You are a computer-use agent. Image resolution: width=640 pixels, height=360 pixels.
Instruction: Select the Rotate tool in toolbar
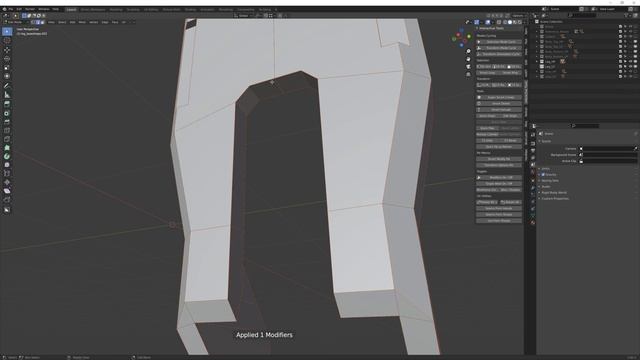(x=7, y=58)
